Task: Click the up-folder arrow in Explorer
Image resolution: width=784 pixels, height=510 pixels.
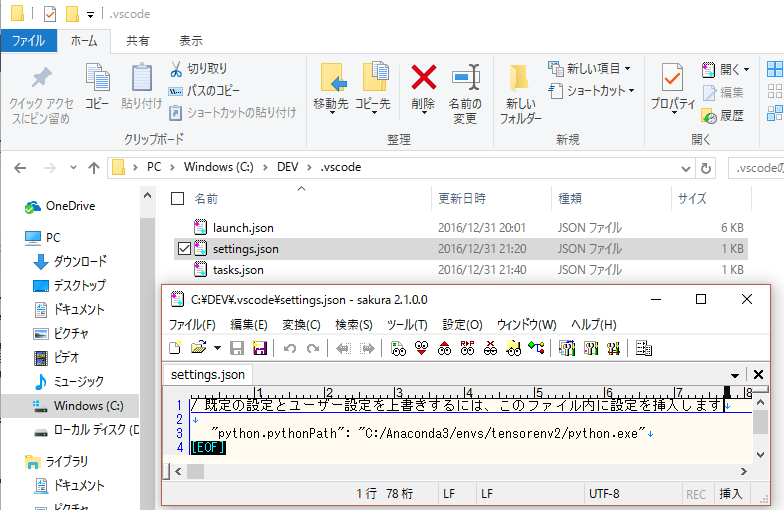Action: click(x=94, y=168)
